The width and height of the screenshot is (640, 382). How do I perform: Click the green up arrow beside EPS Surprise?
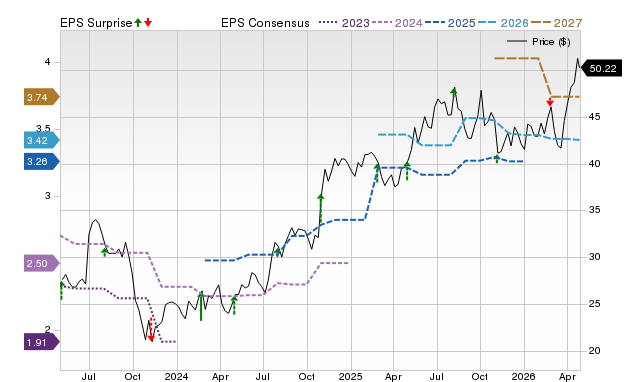(138, 23)
